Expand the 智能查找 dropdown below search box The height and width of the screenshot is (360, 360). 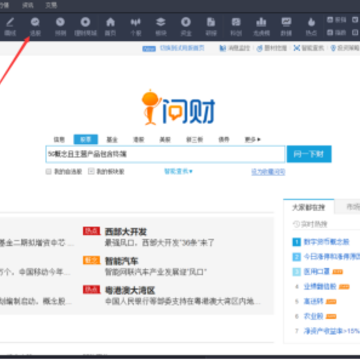coord(178,171)
